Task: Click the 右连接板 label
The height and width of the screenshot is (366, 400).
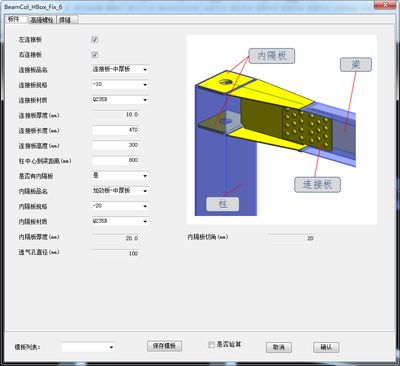Action: point(30,55)
